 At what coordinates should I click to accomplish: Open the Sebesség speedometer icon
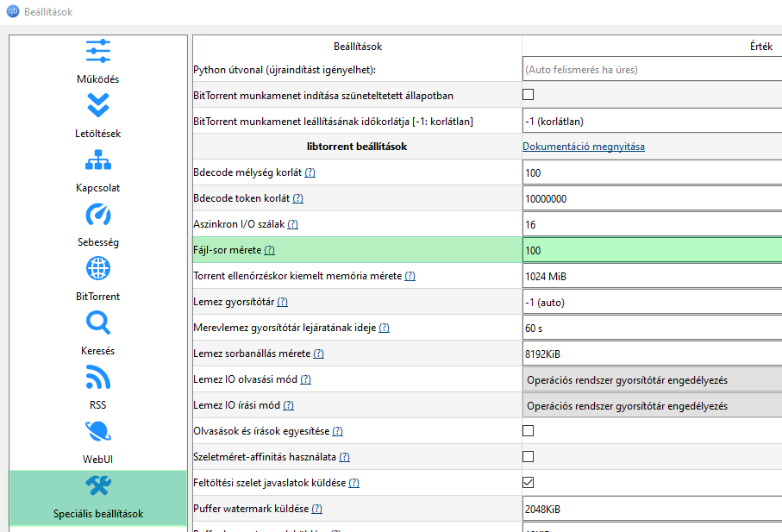(x=97, y=215)
